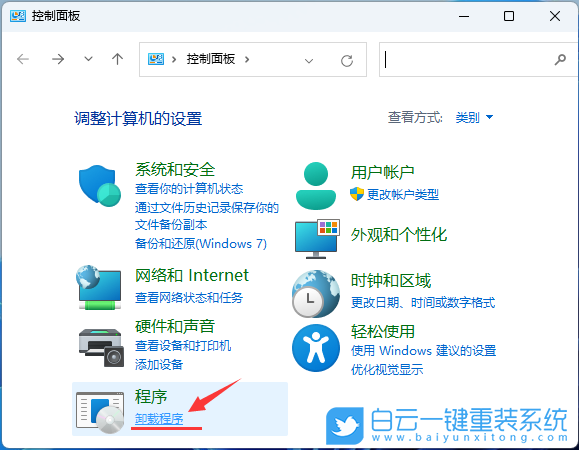Expand the address bar history dropdown
Image resolution: width=579 pixels, height=450 pixels.
coord(309,61)
